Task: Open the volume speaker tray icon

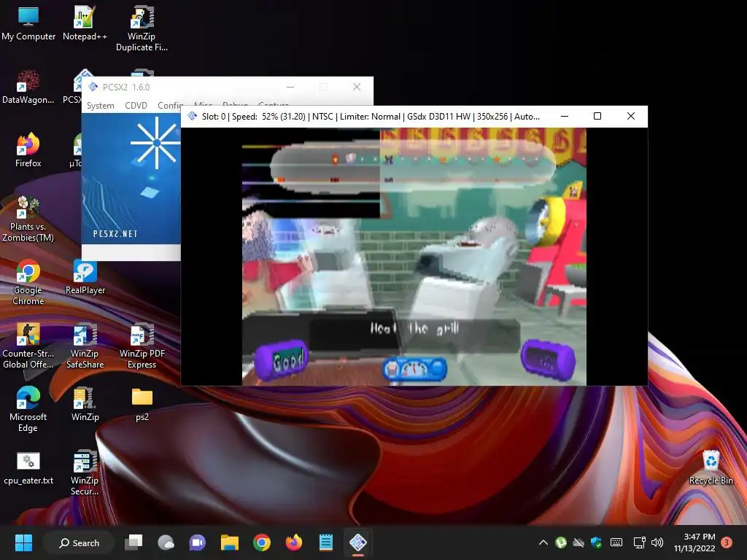Action: [x=657, y=542]
